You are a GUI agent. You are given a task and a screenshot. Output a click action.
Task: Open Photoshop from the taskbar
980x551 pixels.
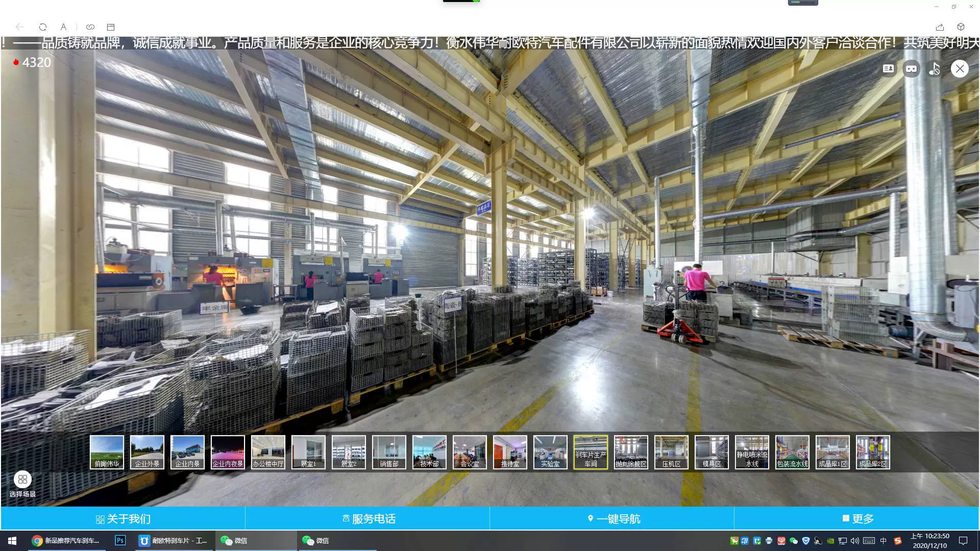(120, 540)
